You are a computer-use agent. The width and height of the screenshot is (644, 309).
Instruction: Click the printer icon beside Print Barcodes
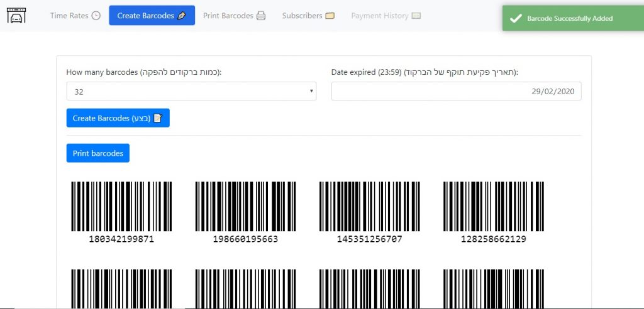261,16
